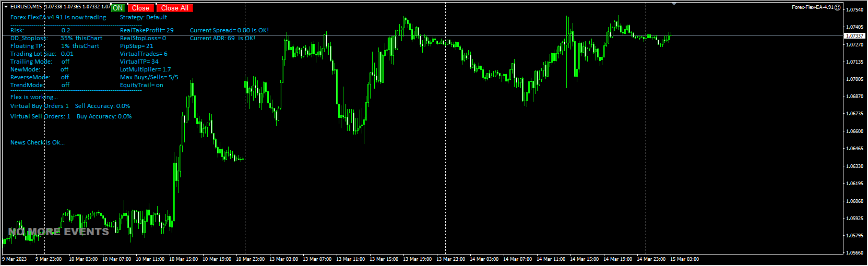Click the Floating TP 1% thisChart value
Viewport: 868px width, 266px height.
pyautogui.click(x=80, y=46)
